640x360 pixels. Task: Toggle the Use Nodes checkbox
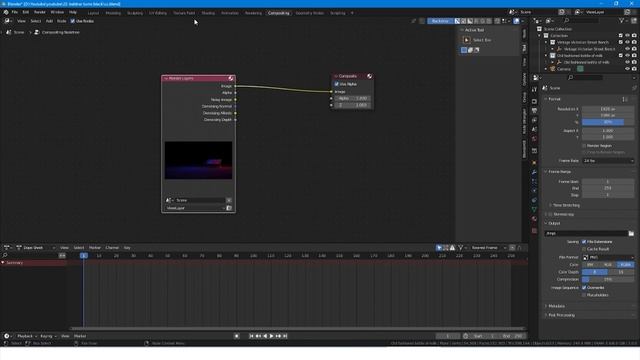pyautogui.click(x=73, y=21)
